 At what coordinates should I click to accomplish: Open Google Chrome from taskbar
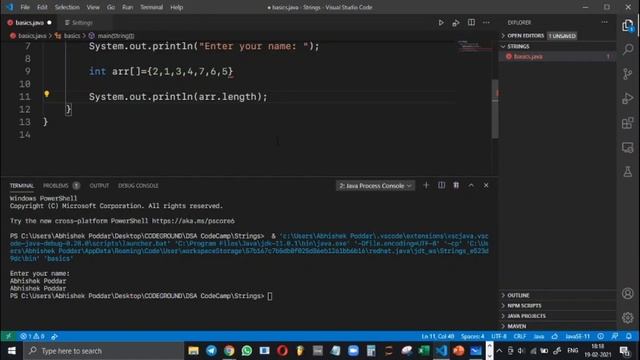coord(229,351)
